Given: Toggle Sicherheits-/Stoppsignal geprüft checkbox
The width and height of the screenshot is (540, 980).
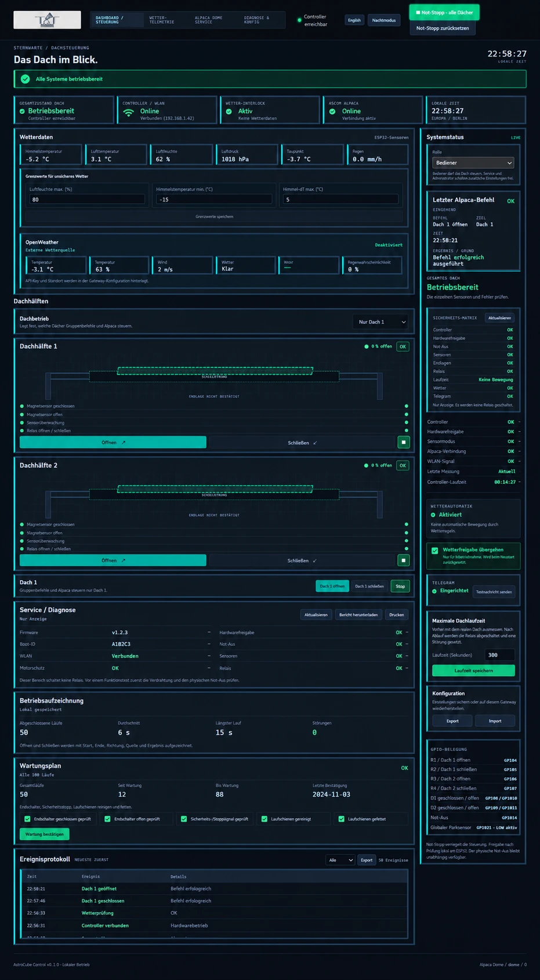Looking at the screenshot, I should click(x=184, y=819).
